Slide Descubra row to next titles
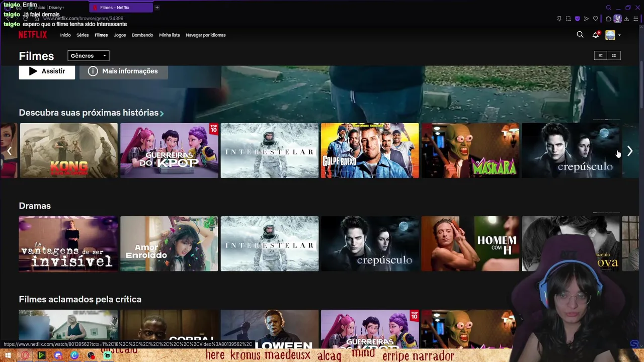The image size is (644, 362). click(x=630, y=150)
